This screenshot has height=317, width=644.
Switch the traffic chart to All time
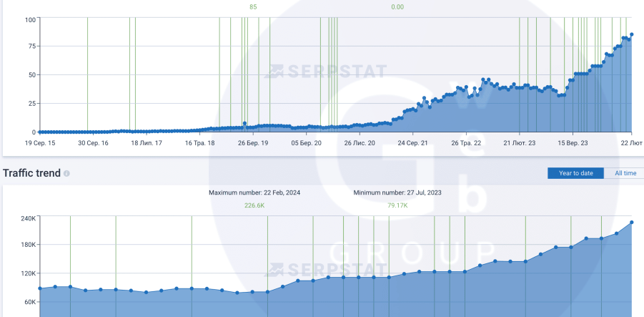click(625, 173)
